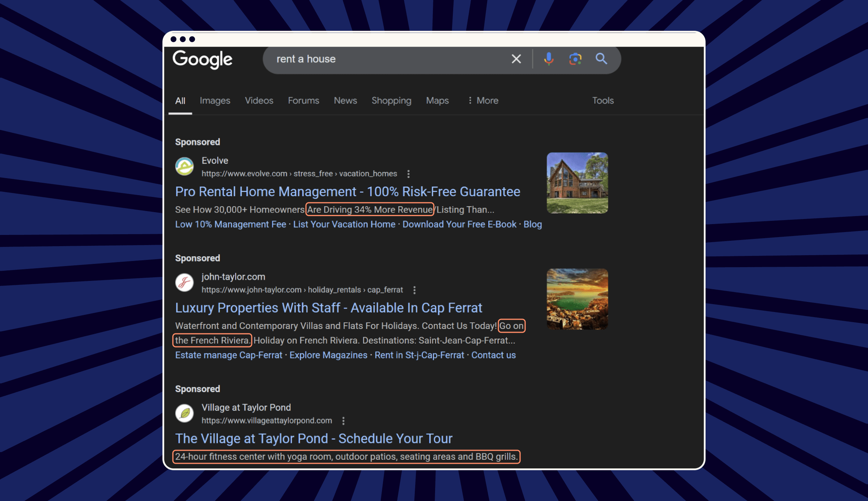The height and width of the screenshot is (501, 868).
Task: Click the john-taylor.com favicon
Action: [x=185, y=283]
